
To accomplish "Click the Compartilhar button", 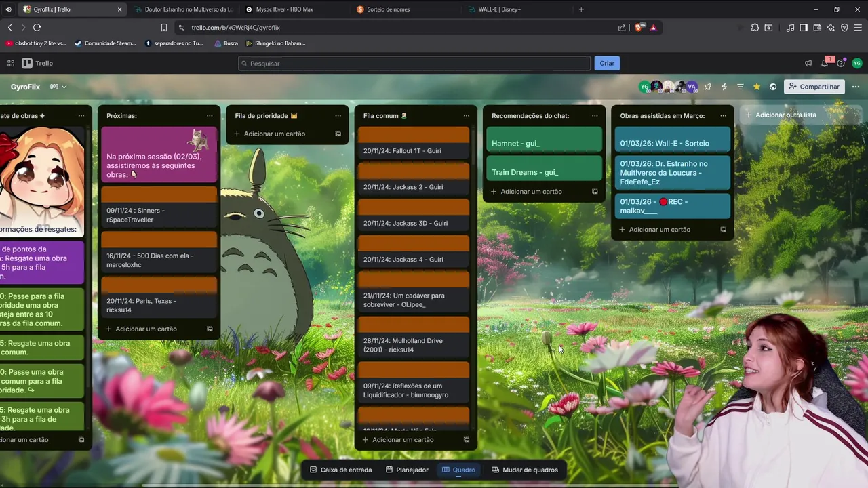I will (x=814, y=87).
